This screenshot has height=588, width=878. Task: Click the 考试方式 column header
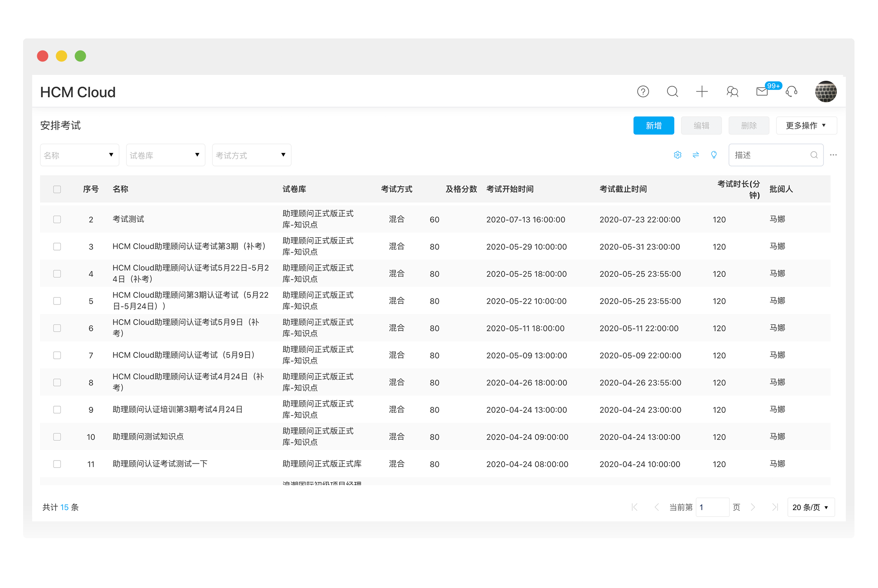[x=397, y=189]
